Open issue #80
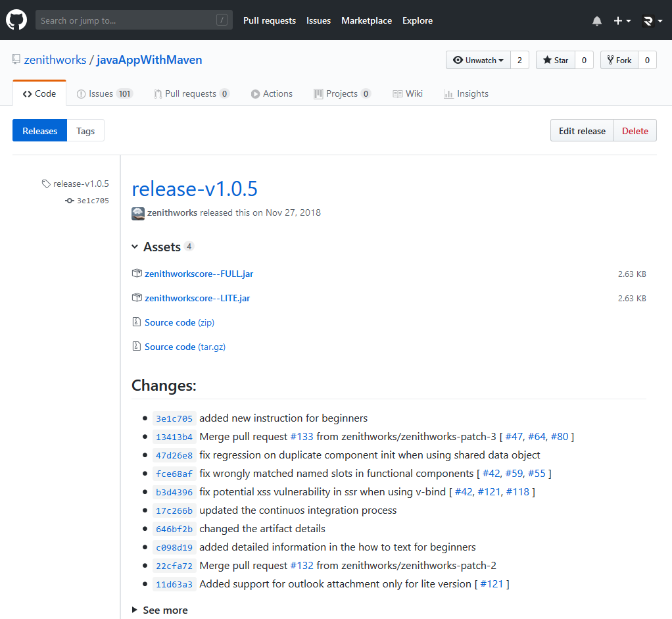Screen dimensions: 672x619 point(560,436)
